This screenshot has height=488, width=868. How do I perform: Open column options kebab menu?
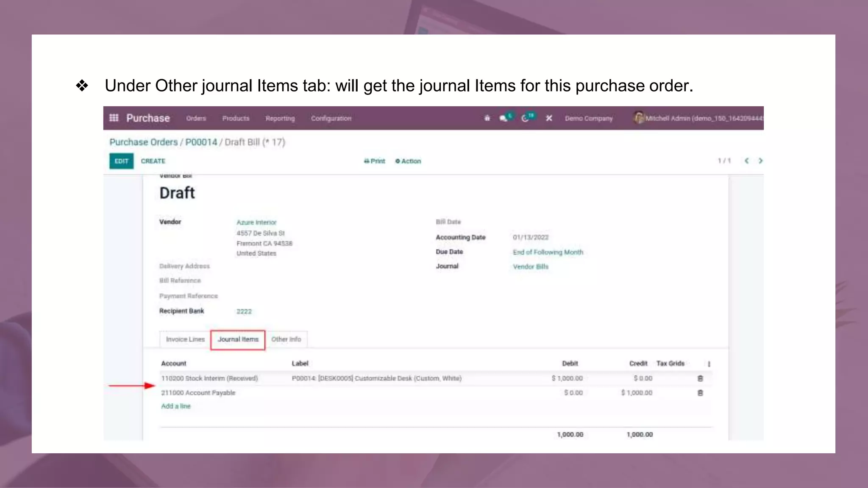(x=709, y=364)
